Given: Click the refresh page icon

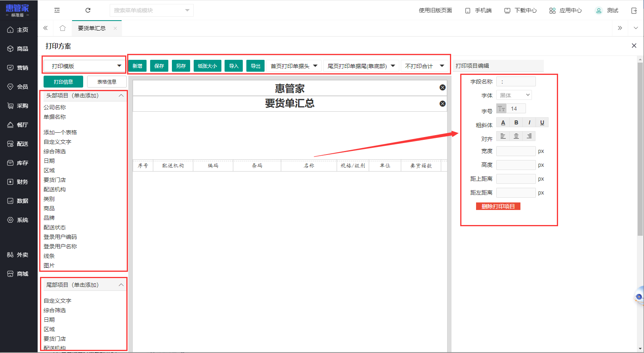Looking at the screenshot, I should pos(88,10).
